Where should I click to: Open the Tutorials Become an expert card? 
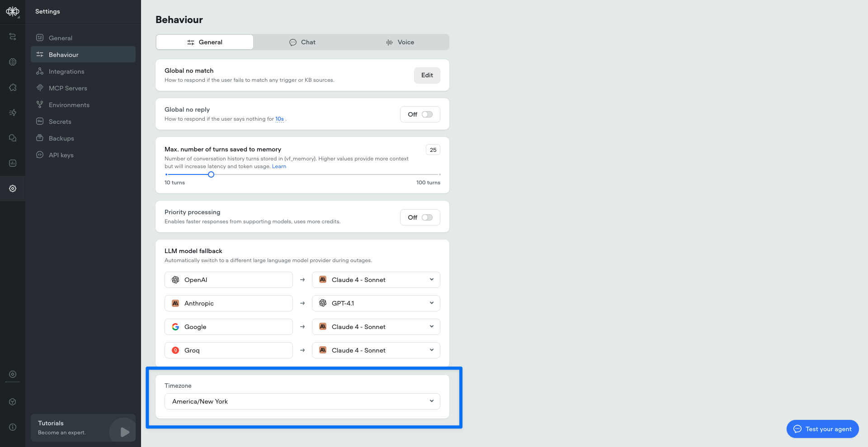coord(83,428)
